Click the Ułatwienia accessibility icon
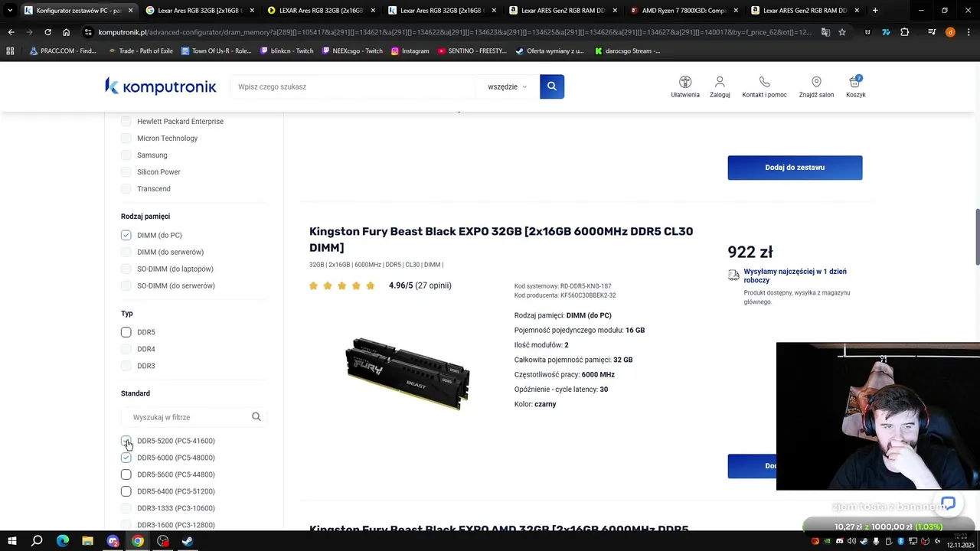 [685, 82]
